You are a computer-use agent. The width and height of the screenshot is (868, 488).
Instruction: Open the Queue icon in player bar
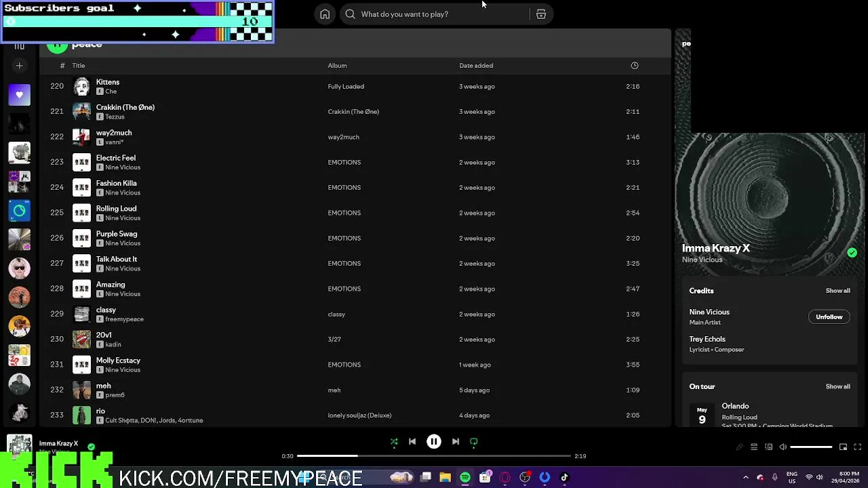click(x=754, y=447)
